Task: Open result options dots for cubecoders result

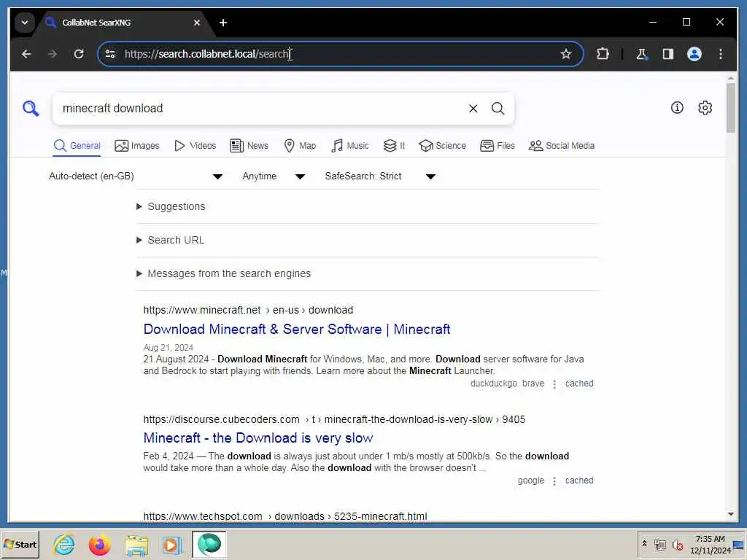Action: [554, 481]
